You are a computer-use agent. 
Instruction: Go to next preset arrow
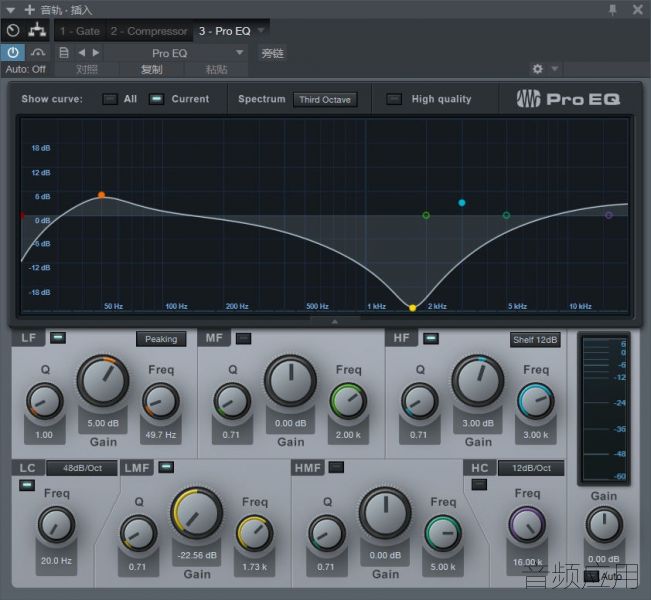pos(96,53)
